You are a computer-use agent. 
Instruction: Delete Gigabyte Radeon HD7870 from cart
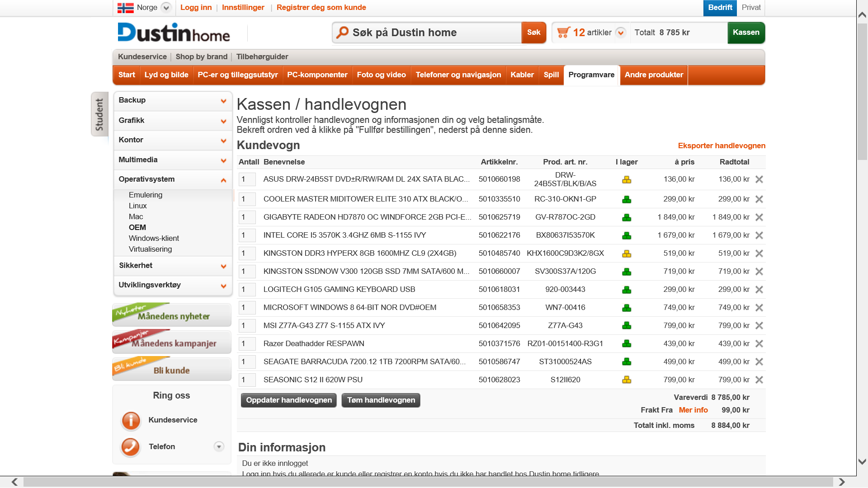[759, 217]
